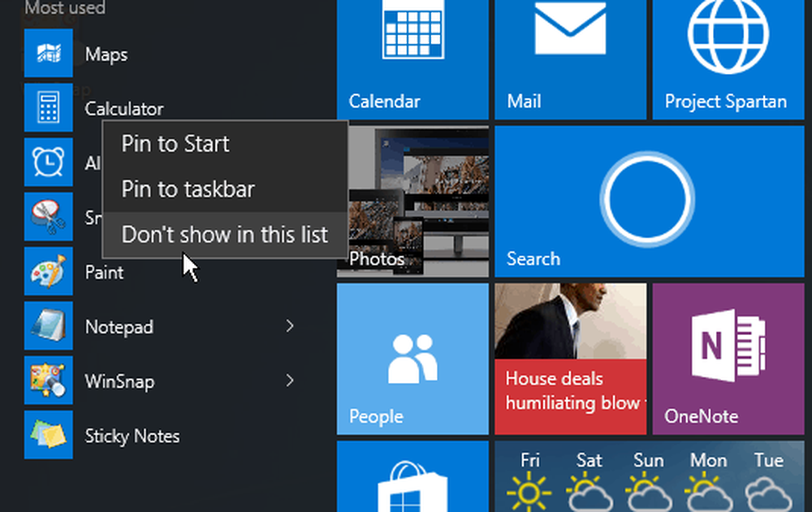
Task: Open the Alarms clock icon
Action: click(x=48, y=162)
